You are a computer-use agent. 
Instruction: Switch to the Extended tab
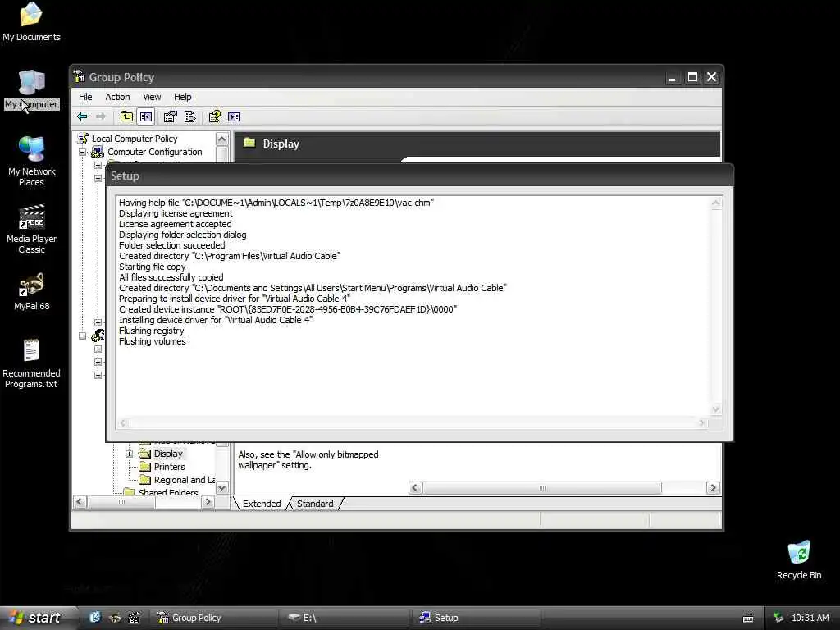pyautogui.click(x=262, y=504)
